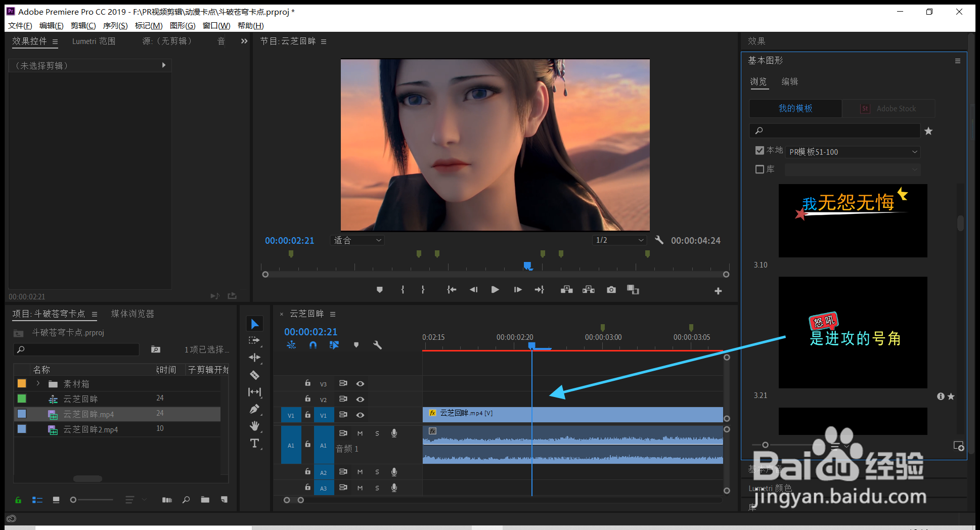Go to Out point in program monitor
This screenshot has width=980, height=530.
click(x=540, y=290)
